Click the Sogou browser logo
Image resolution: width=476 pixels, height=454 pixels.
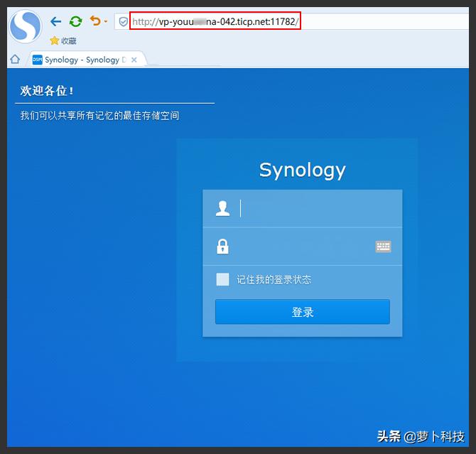(26, 26)
